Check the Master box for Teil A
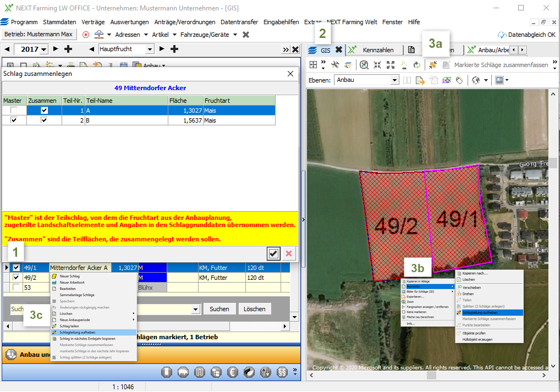The image size is (560, 392). point(14,111)
